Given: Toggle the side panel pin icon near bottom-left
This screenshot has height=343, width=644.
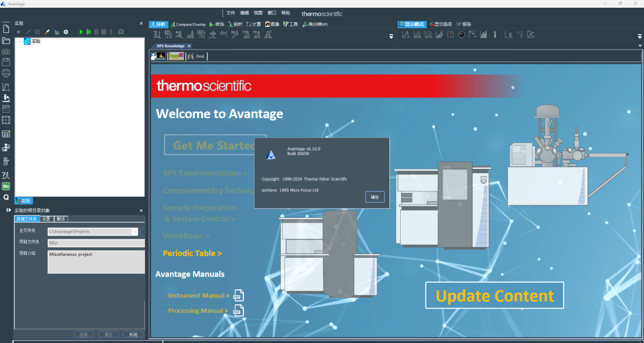Looking at the screenshot, I should pyautogui.click(x=8, y=210).
